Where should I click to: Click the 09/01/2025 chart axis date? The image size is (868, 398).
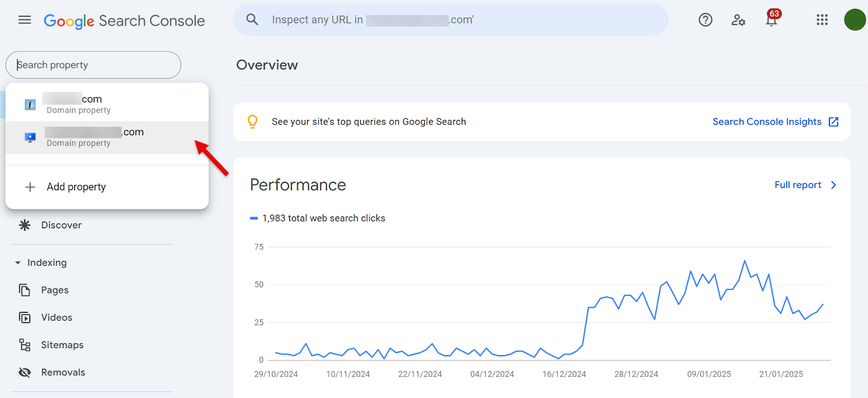pyautogui.click(x=709, y=374)
